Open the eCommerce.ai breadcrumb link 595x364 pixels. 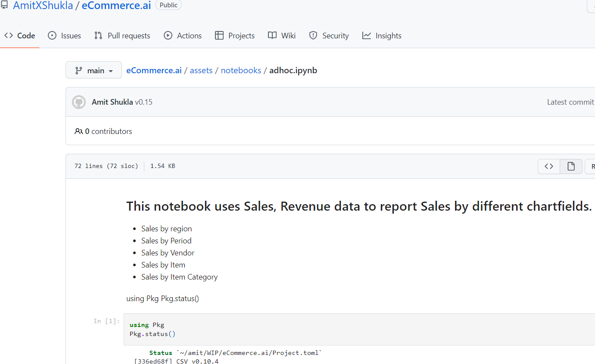coord(154,70)
